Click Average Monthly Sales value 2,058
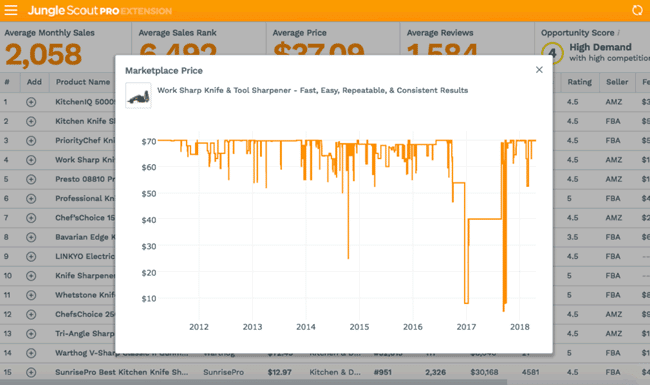Screen dimensions: 650x385 pyautogui.click(x=44, y=54)
